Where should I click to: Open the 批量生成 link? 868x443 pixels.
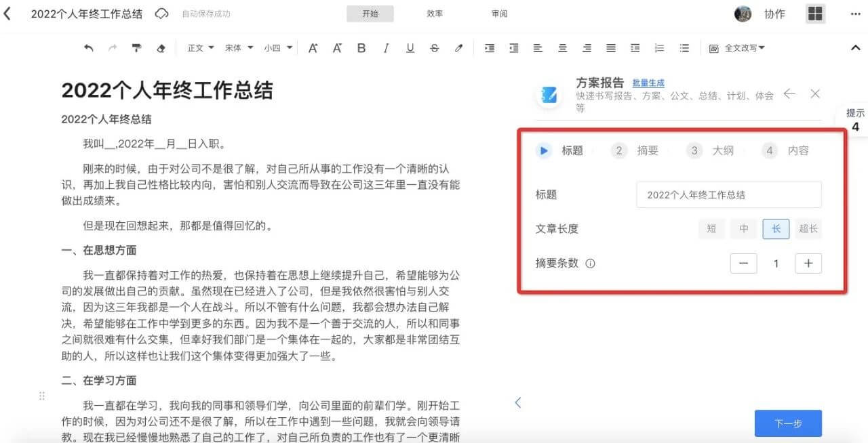pos(648,83)
